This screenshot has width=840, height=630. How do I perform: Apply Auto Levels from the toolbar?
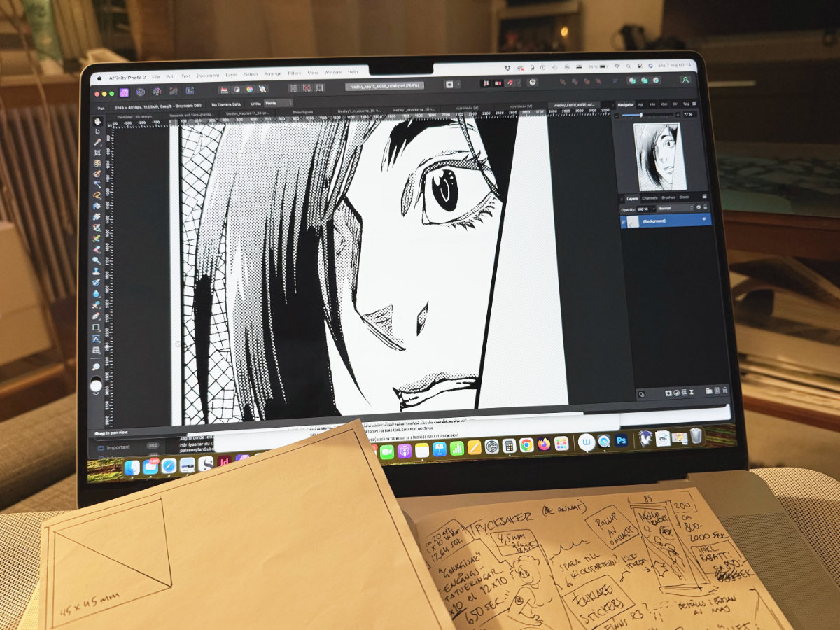click(224, 90)
